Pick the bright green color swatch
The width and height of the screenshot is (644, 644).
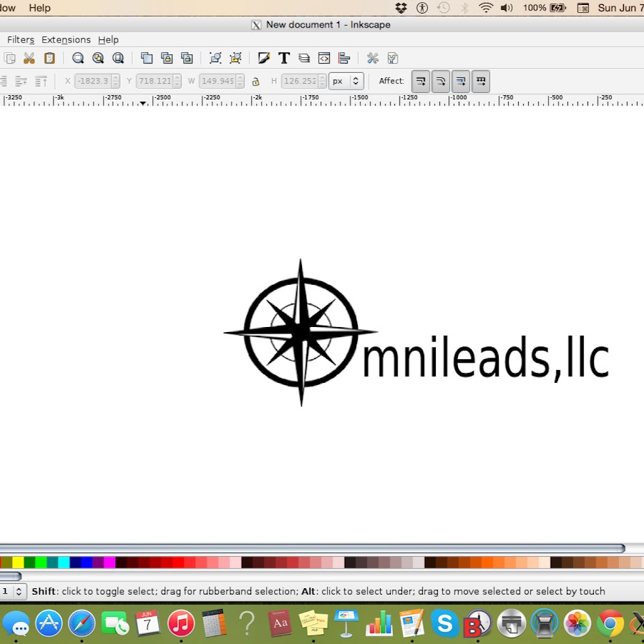pyautogui.click(x=41, y=562)
